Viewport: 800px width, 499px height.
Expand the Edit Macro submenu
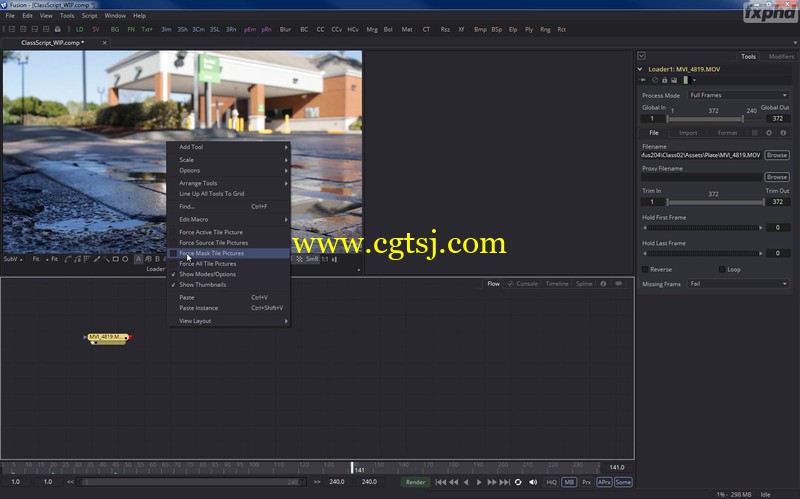tap(229, 219)
